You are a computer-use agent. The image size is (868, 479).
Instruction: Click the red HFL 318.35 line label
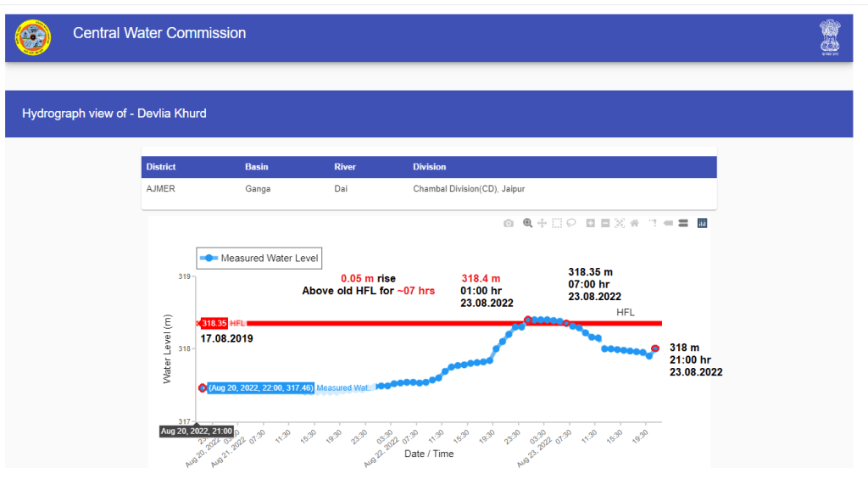coord(214,323)
